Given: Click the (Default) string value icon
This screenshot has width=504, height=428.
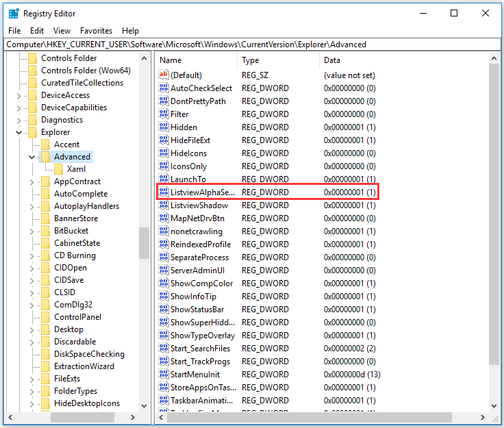Looking at the screenshot, I should tap(163, 75).
